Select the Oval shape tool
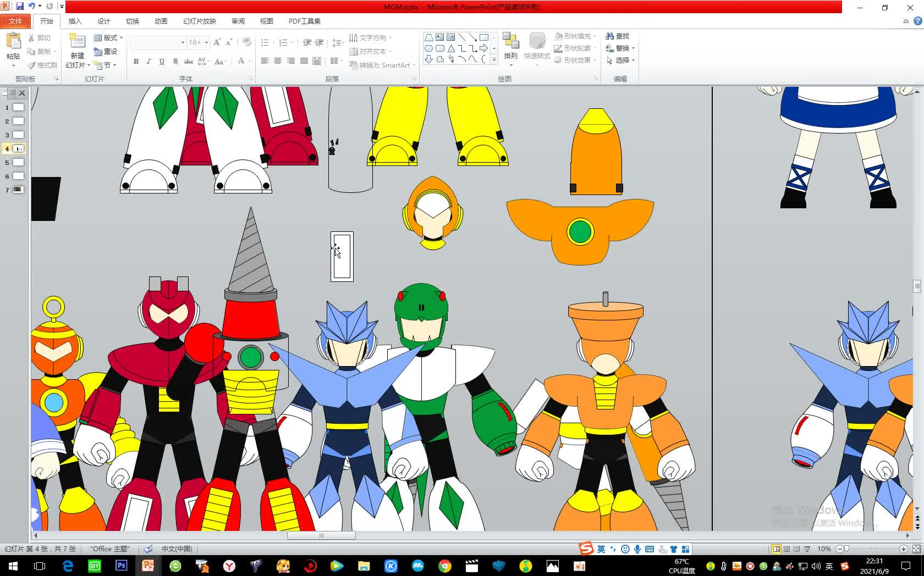924x576 pixels. (429, 48)
